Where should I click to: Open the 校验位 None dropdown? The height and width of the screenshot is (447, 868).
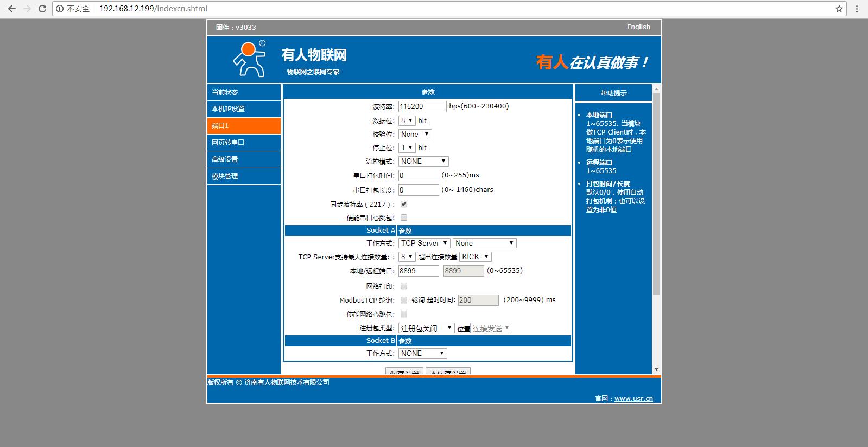(x=415, y=134)
